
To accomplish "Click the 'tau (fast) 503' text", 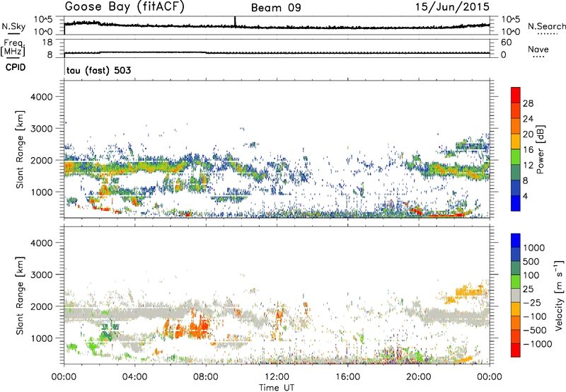I will [98, 70].
